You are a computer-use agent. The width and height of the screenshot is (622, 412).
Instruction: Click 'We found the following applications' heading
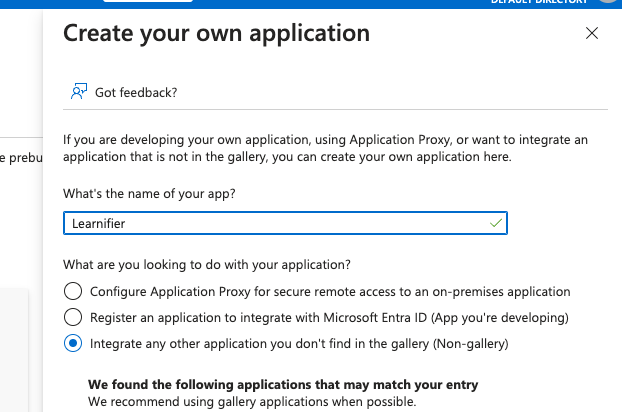283,384
